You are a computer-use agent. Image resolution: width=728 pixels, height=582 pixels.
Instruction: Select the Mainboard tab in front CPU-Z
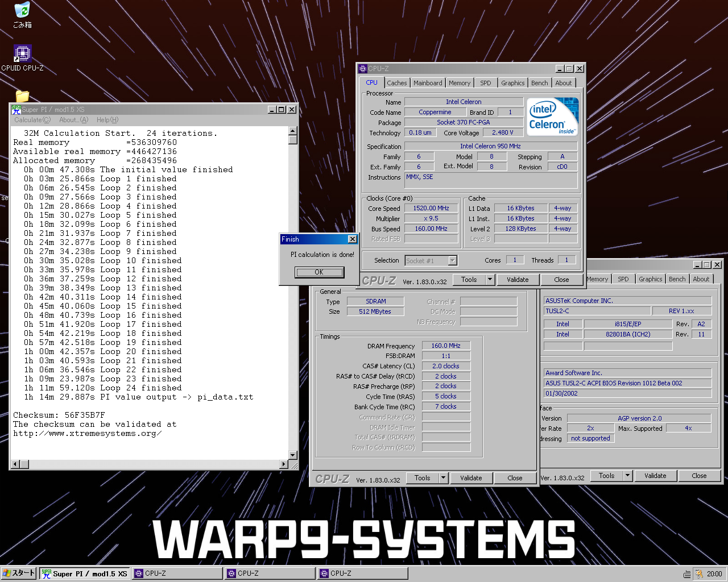(428, 83)
